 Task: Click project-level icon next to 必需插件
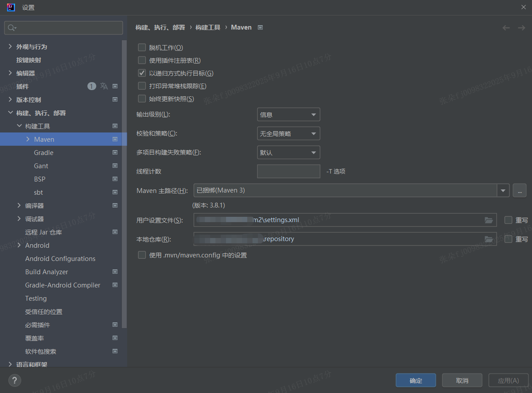point(115,325)
